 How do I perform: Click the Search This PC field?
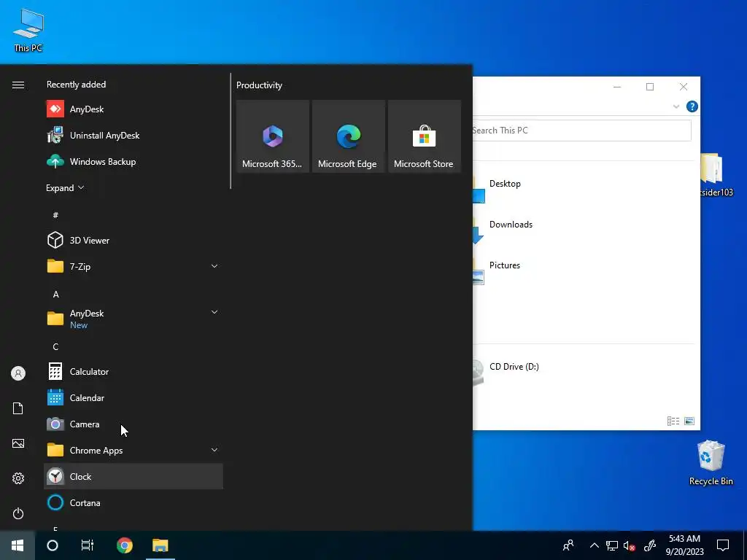(581, 131)
